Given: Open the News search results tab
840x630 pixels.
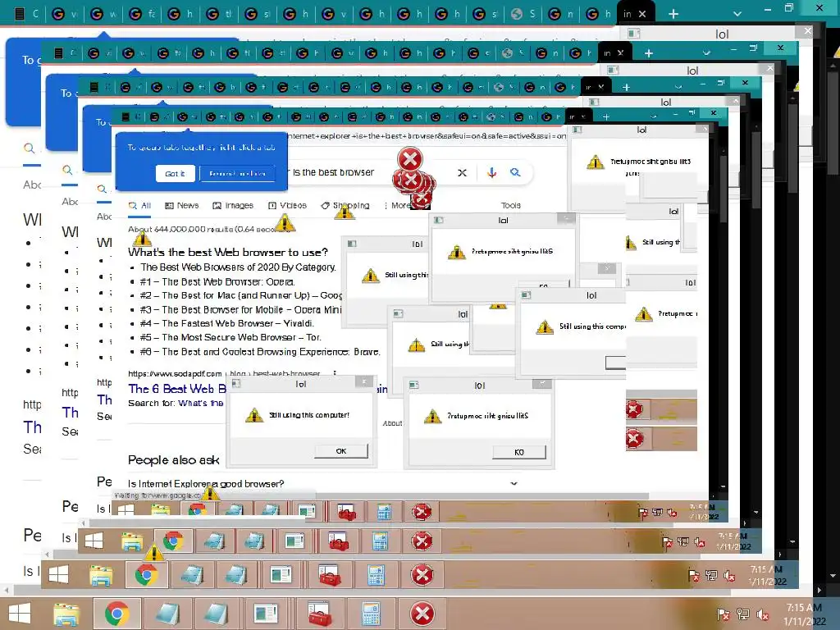Looking at the screenshot, I should [x=181, y=206].
